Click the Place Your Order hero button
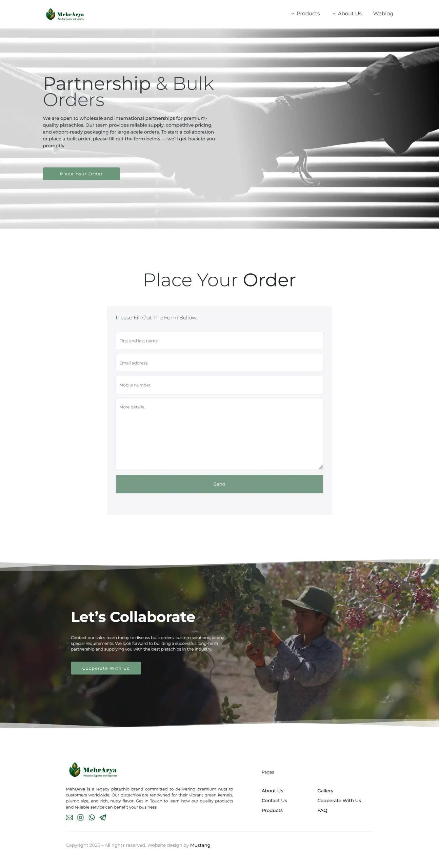The width and height of the screenshot is (439, 868). 81,174
